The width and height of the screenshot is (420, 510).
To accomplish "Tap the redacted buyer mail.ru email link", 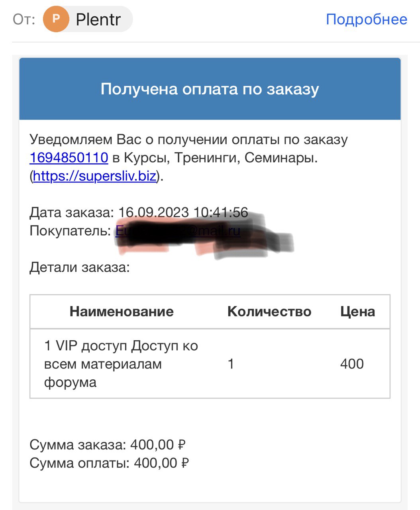I will click(x=178, y=231).
